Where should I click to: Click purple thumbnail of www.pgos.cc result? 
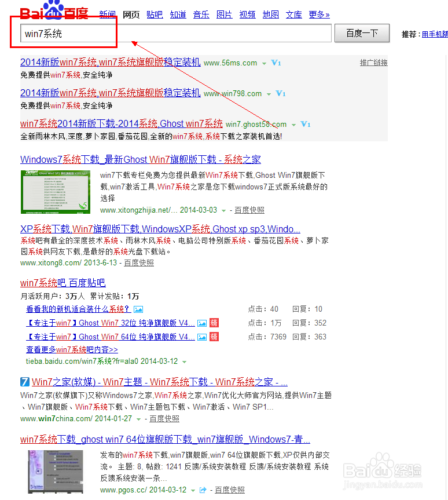[56, 472]
